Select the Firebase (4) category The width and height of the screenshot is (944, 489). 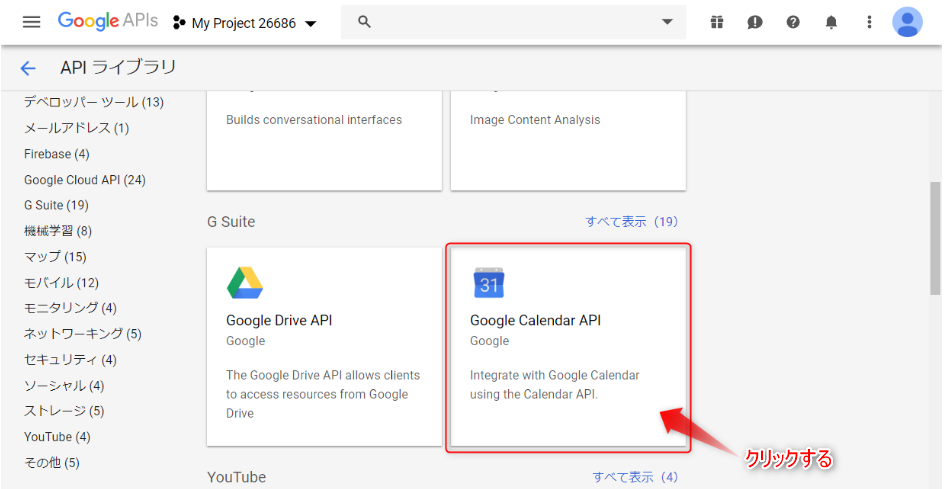57,154
